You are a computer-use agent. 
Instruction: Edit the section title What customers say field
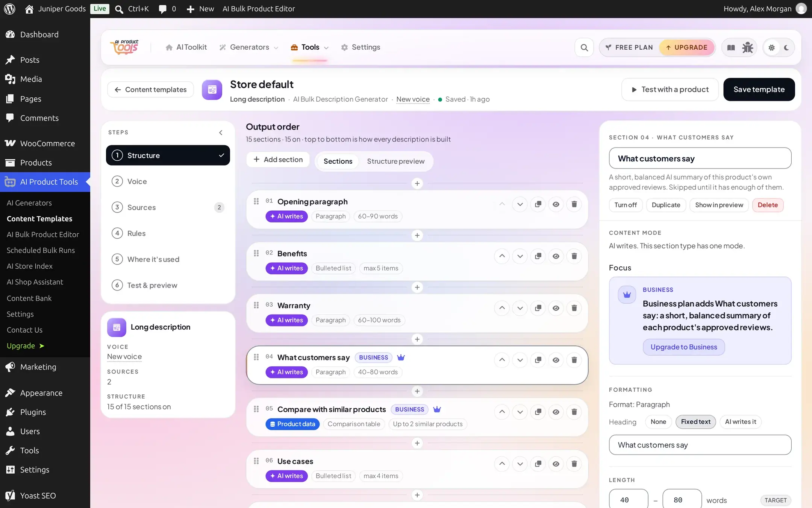pyautogui.click(x=700, y=158)
